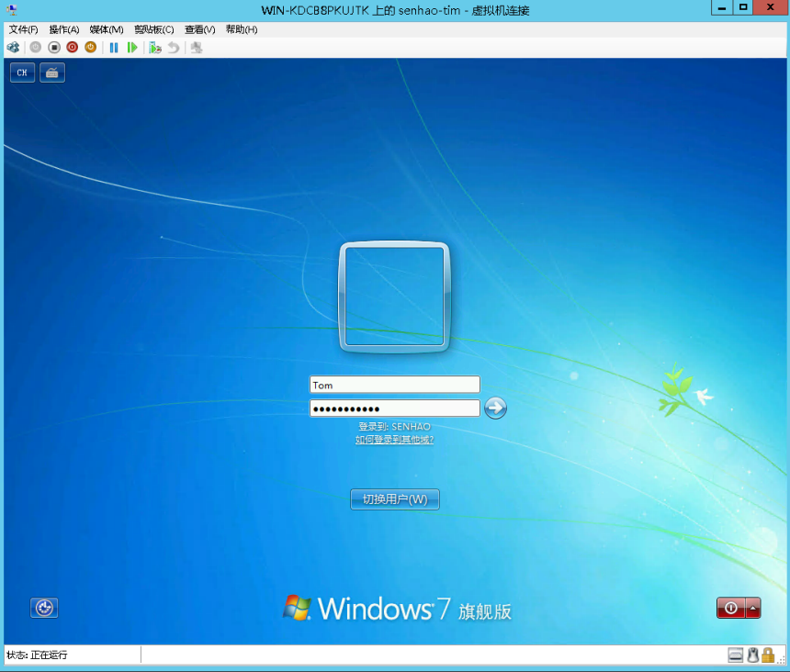Viewport: 790px width, 672px height.
Task: Click the keyboard status bar icon
Action: point(736,655)
